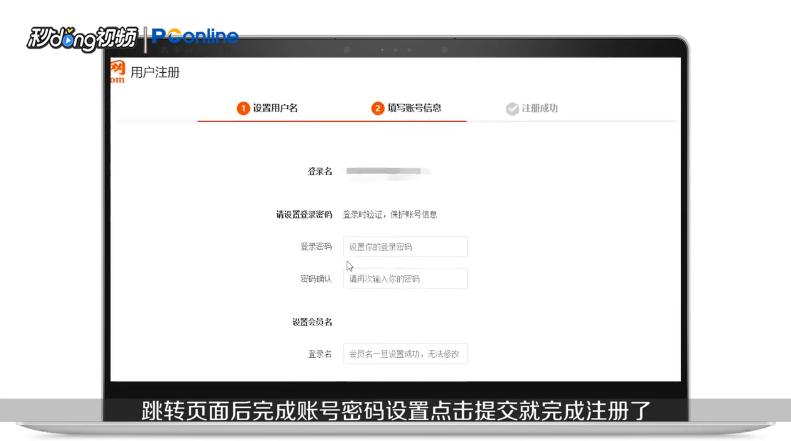Screen dimensions: 791x441
Task: Click the 设置用户名 step tab
Action: click(267, 108)
